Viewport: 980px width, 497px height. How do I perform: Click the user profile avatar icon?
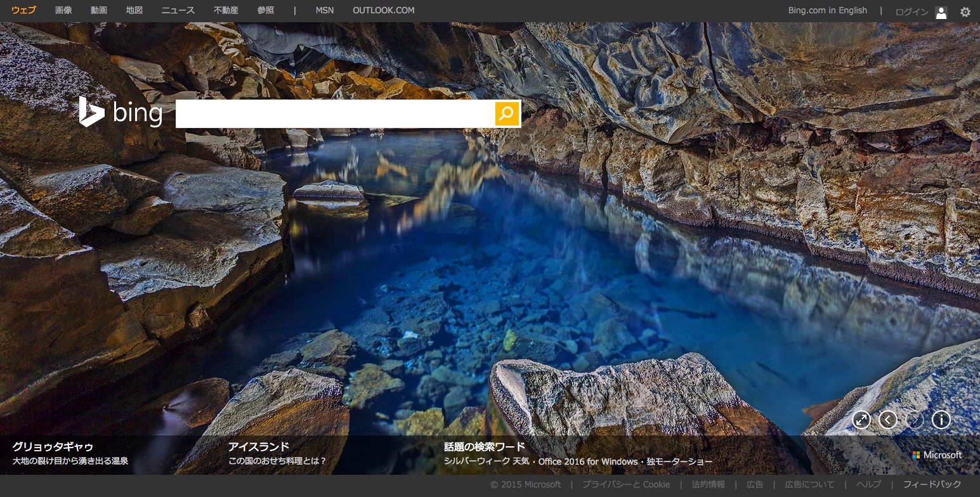pos(941,12)
